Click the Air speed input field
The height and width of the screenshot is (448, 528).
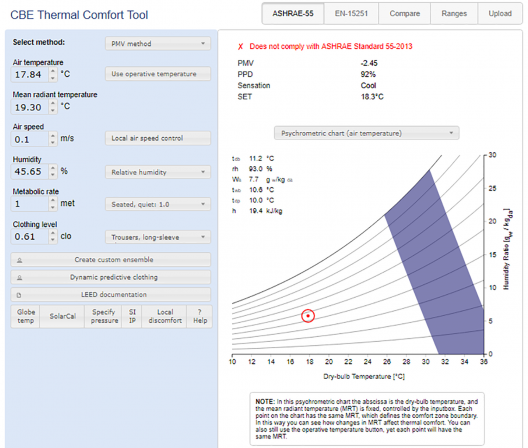click(x=30, y=139)
